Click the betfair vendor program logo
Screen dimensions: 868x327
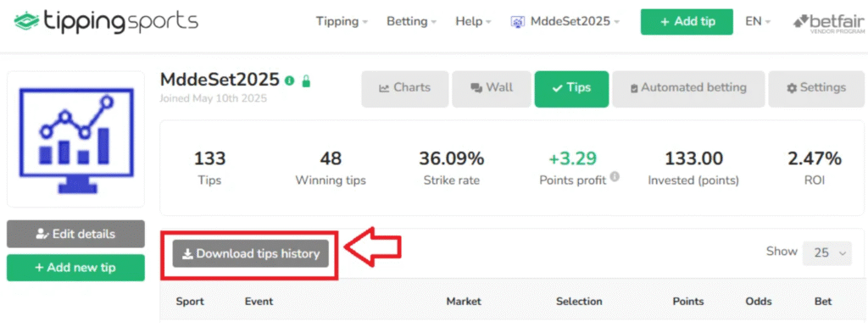[x=830, y=22]
